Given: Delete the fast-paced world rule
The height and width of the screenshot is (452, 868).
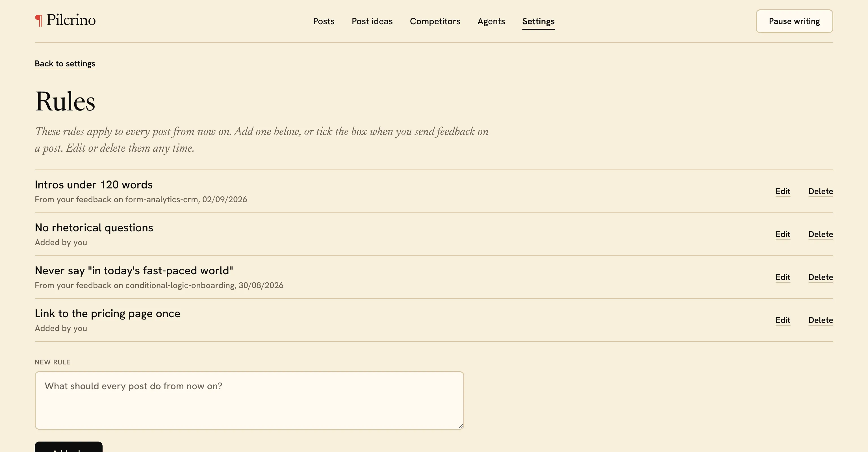Looking at the screenshot, I should click(x=821, y=277).
